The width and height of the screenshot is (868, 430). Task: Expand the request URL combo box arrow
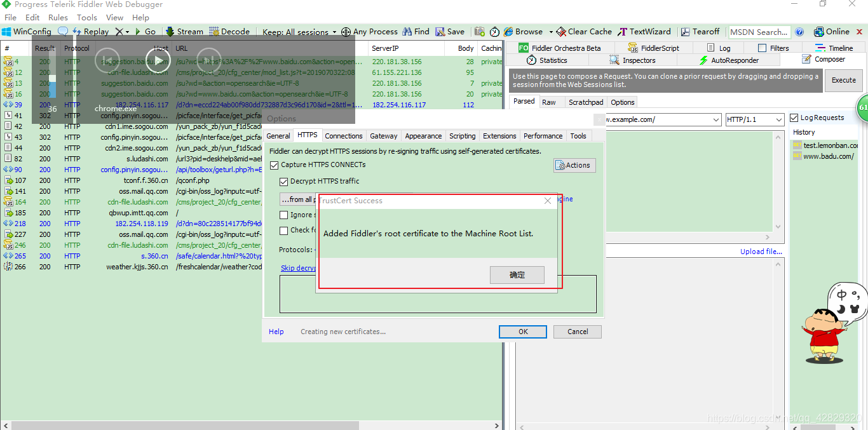(715, 119)
